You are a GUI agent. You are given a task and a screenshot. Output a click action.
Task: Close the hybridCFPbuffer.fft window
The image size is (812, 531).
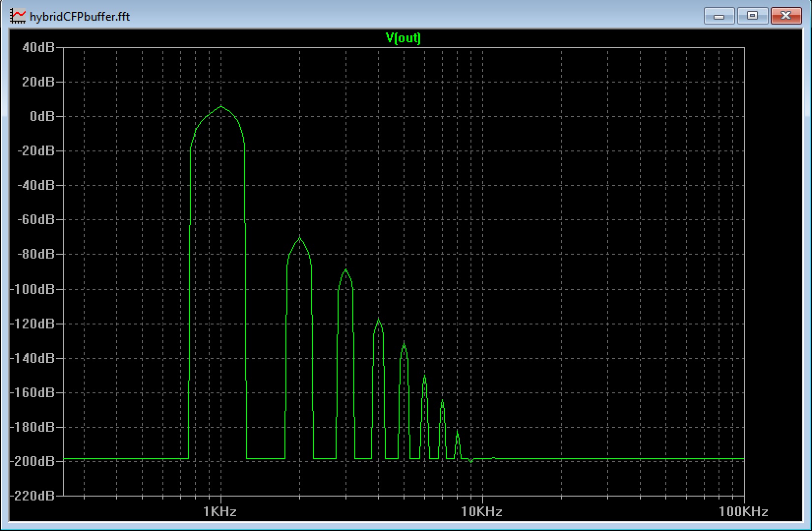click(x=786, y=16)
